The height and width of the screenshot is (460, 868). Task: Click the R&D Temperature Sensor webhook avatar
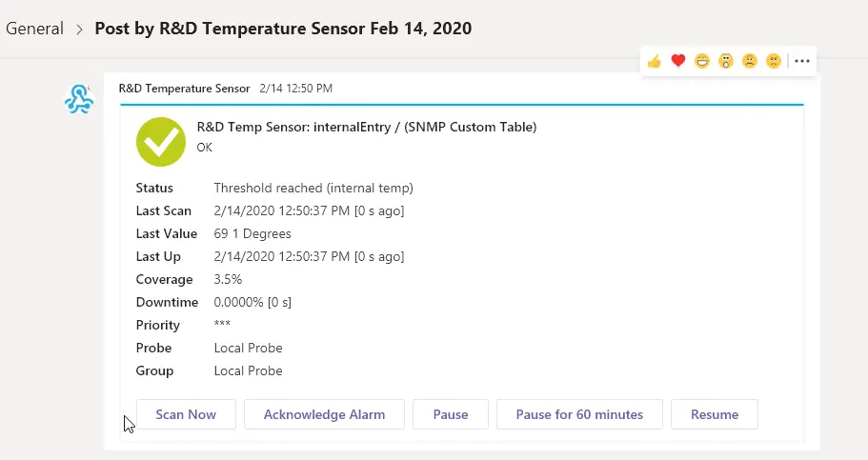(79, 100)
